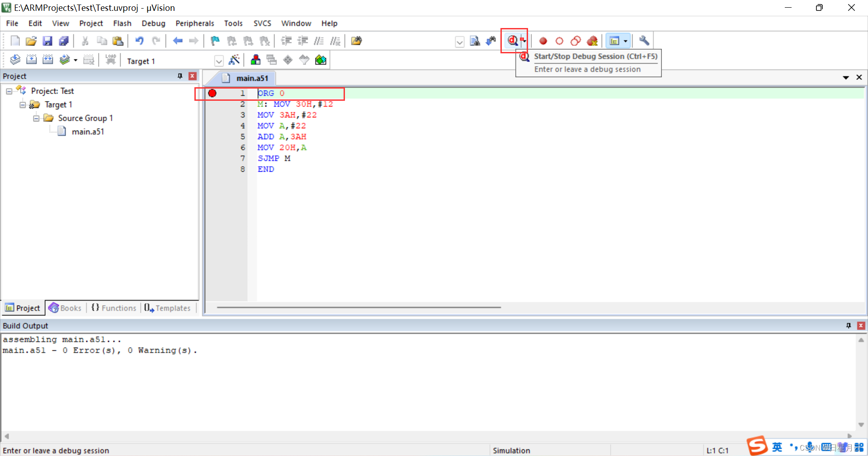Switch to the Books tab
Screen dimensions: 868x456
coord(65,308)
